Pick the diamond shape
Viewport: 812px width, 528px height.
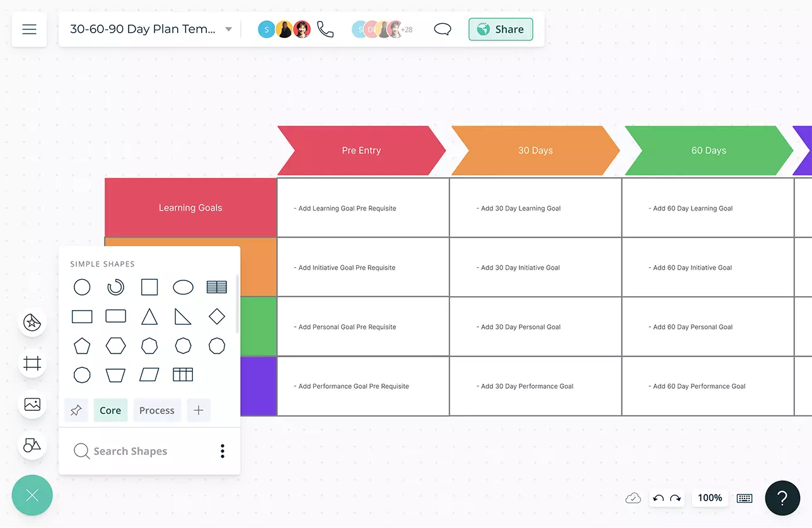[x=217, y=316]
